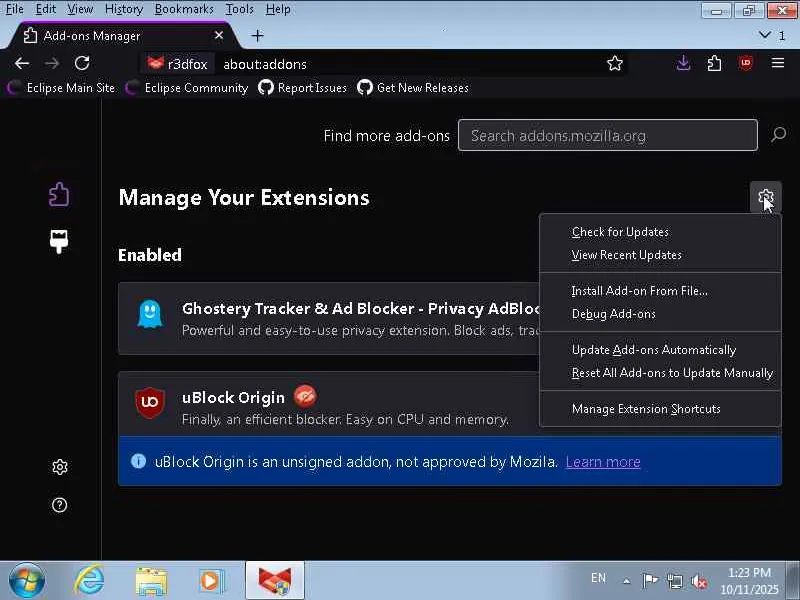The height and width of the screenshot is (600, 800).
Task: Click the uBlock Origin toolbar icon
Action: point(745,63)
